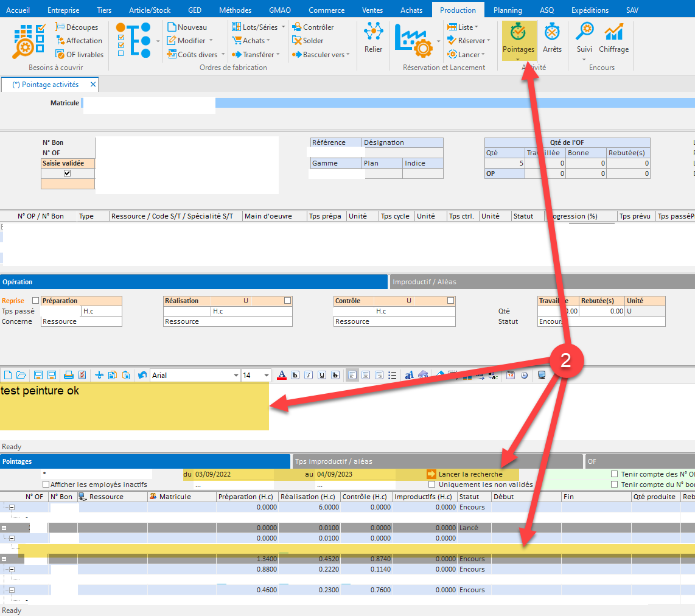Enable Afficher les employés inactifs
This screenshot has width=695, height=616.
click(46, 485)
